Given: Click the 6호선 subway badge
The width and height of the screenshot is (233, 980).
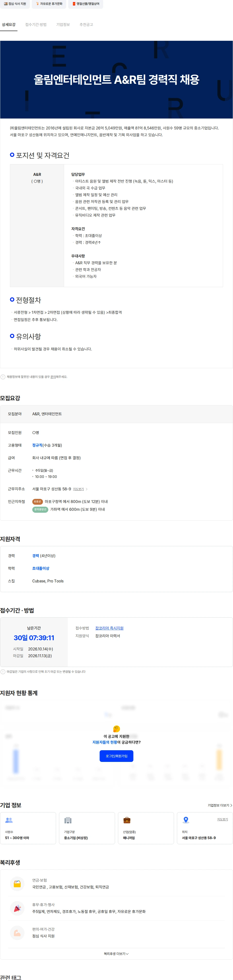Looking at the screenshot, I should (x=37, y=501).
